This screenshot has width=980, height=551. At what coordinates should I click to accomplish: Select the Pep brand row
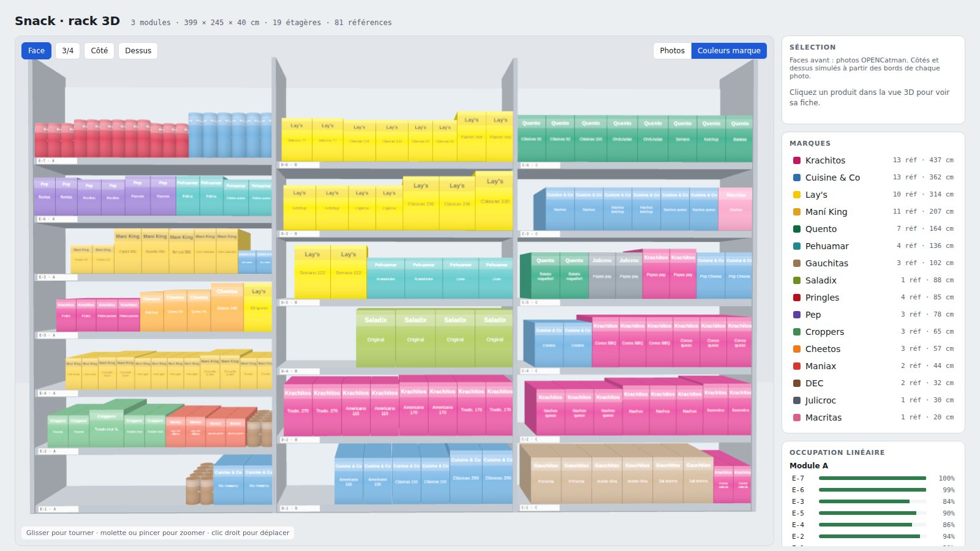pos(873,315)
